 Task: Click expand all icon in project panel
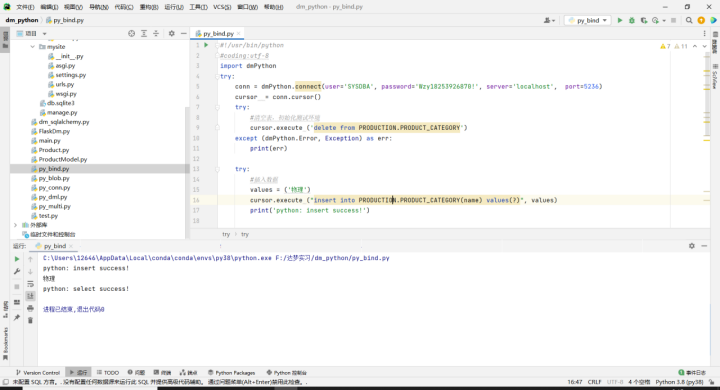point(144,34)
